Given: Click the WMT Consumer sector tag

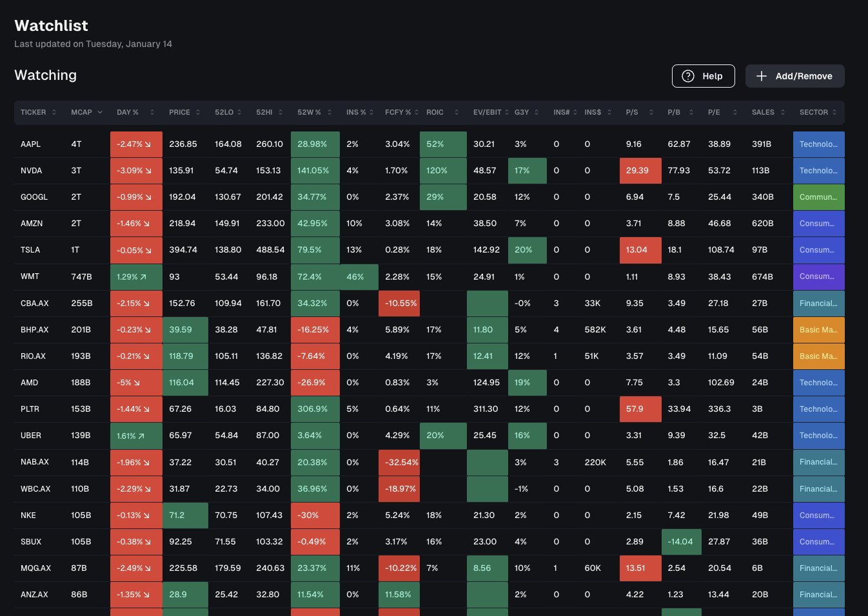Looking at the screenshot, I should (819, 276).
